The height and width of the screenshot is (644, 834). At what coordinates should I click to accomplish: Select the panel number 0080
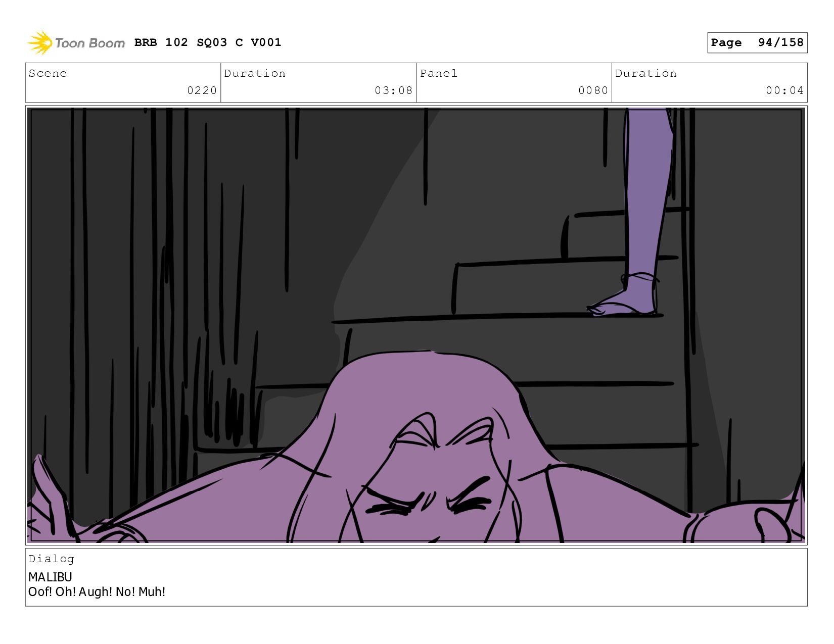(x=593, y=90)
